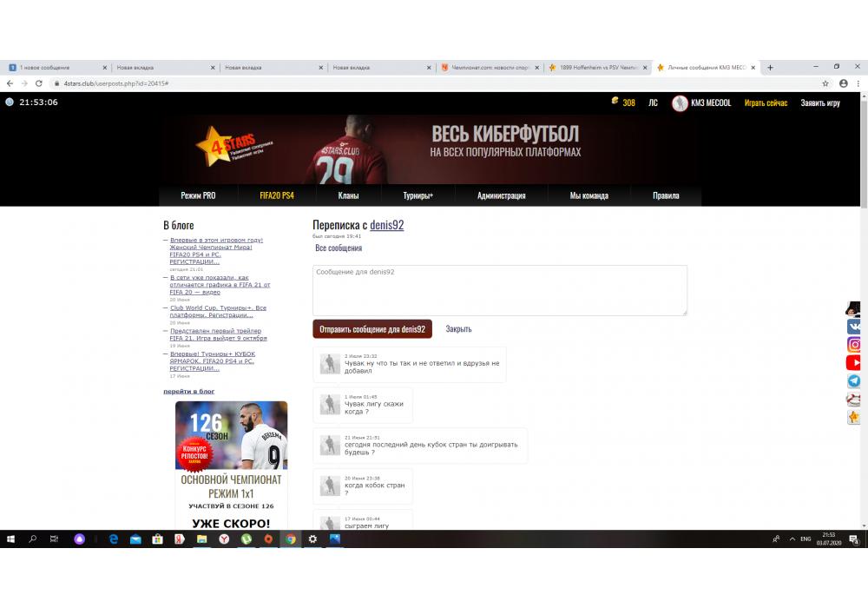
Task: Click the message text area for denis92
Action: tap(500, 290)
